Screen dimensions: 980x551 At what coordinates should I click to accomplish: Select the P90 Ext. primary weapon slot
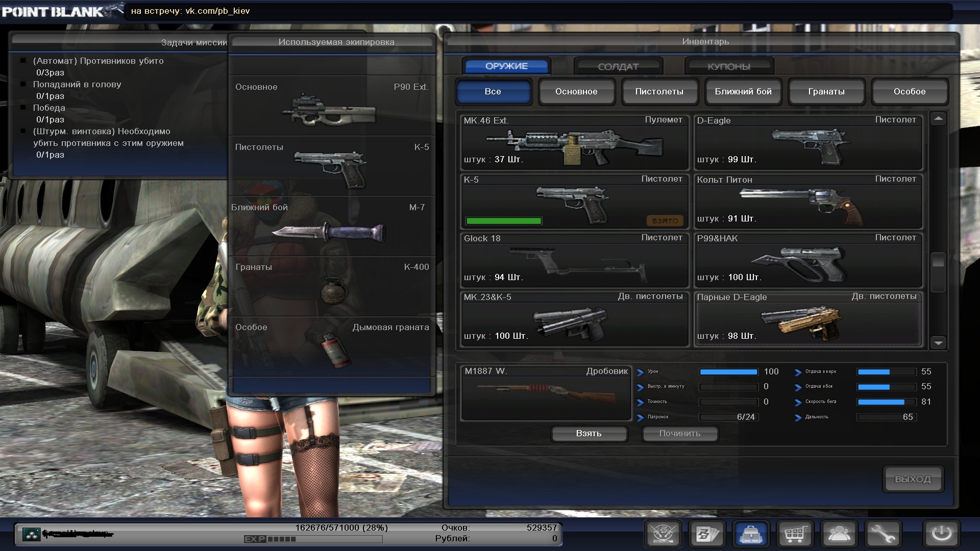pyautogui.click(x=332, y=106)
